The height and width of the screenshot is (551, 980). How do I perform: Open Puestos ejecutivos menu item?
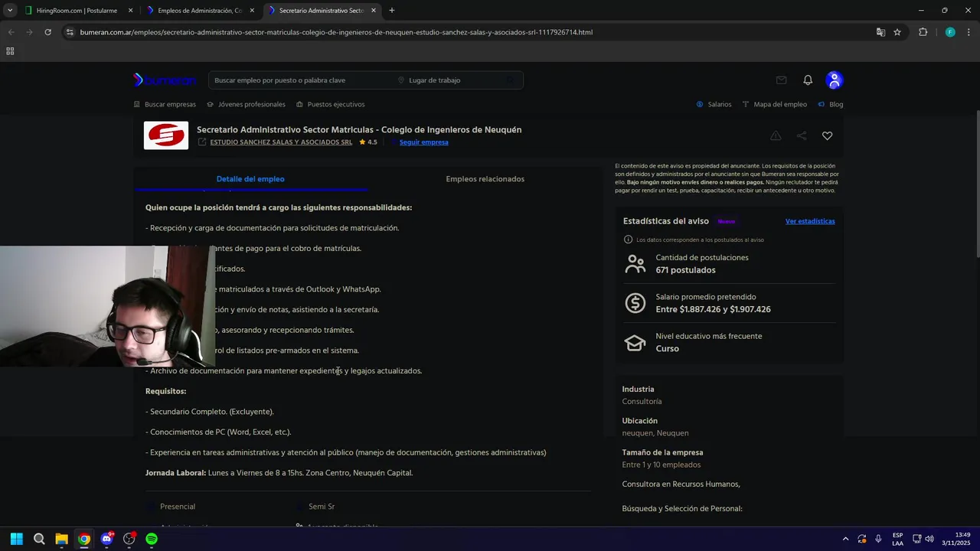[331, 104]
